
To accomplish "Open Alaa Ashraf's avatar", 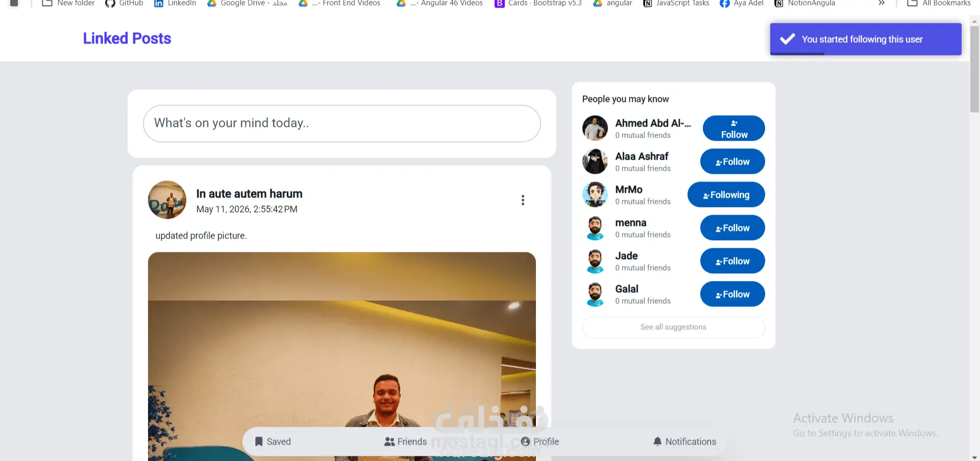I will coord(595,162).
